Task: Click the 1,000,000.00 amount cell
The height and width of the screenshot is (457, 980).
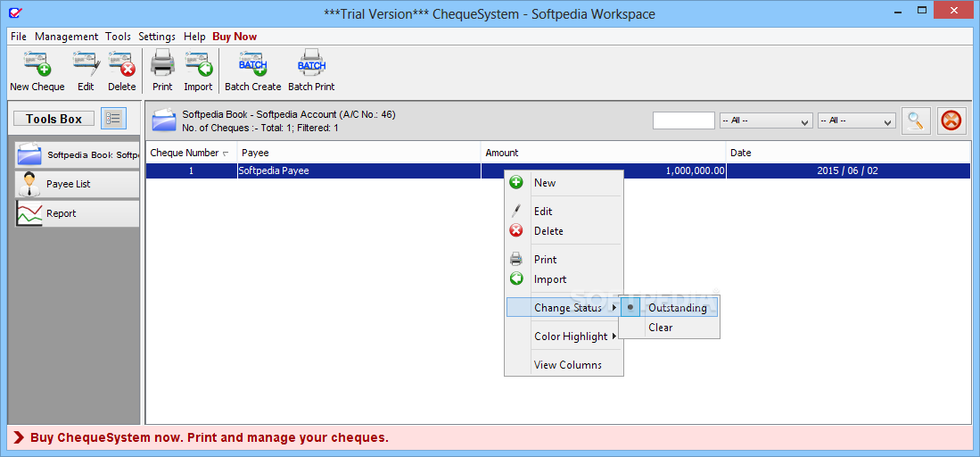Action: point(604,170)
